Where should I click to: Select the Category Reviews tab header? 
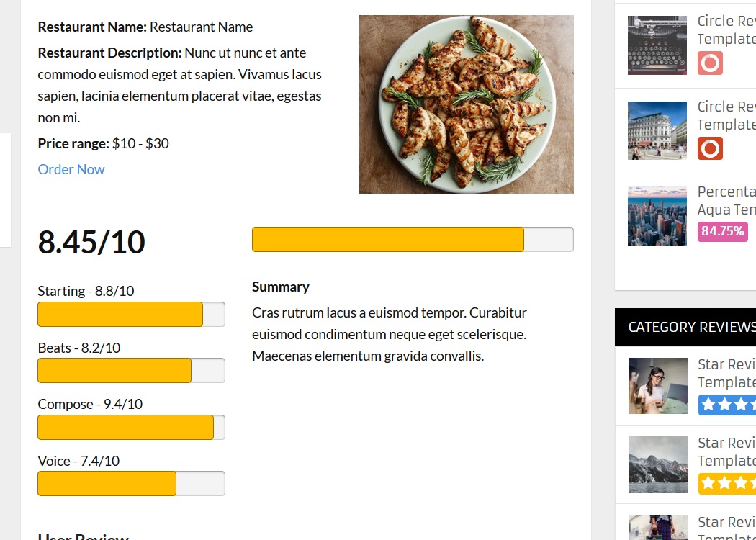691,328
